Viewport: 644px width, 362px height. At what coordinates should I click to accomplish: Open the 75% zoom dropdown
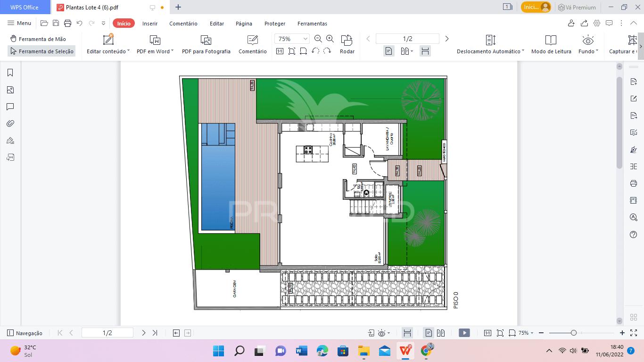[x=292, y=39]
